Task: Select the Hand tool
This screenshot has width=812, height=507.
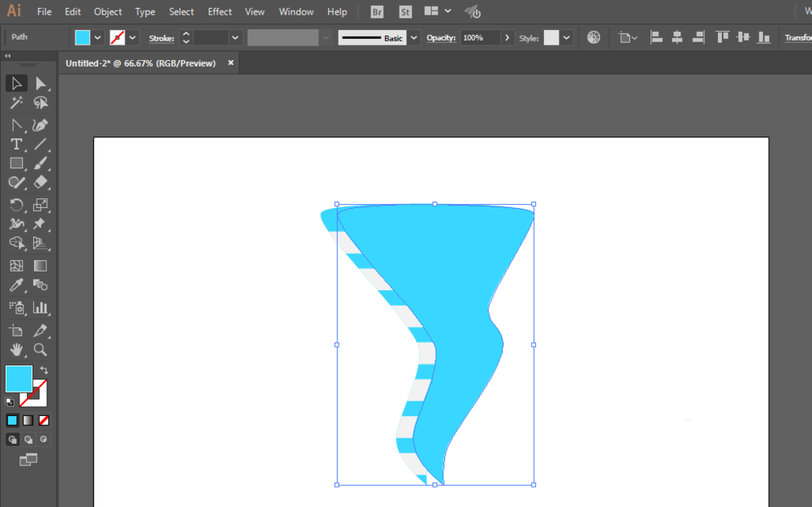Action: tap(16, 349)
